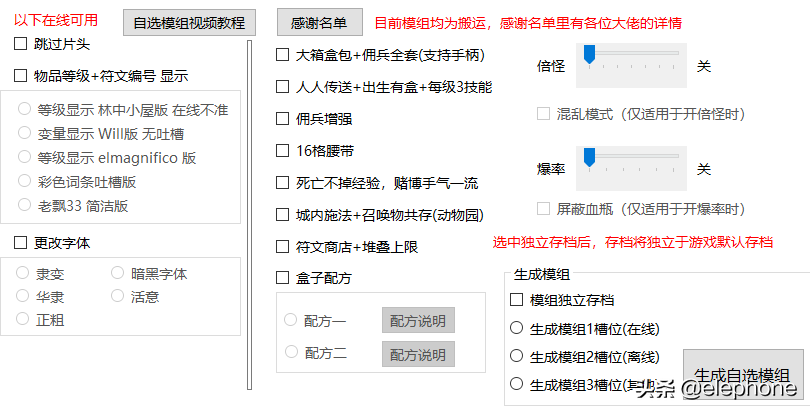810x412 pixels.
Task: Click the 倍怪 slider handle
Action: pos(590,55)
